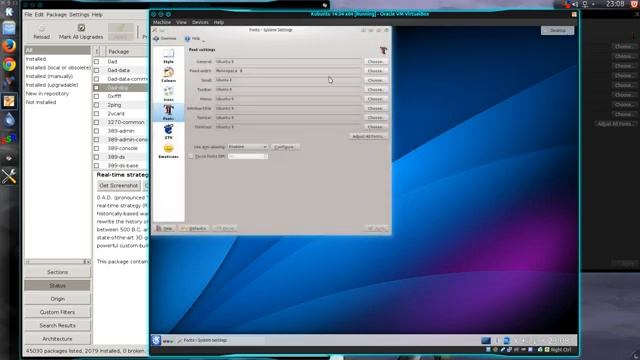The height and width of the screenshot is (360, 640).
Task: Click Desktop button at VM top right
Action: 557,31
